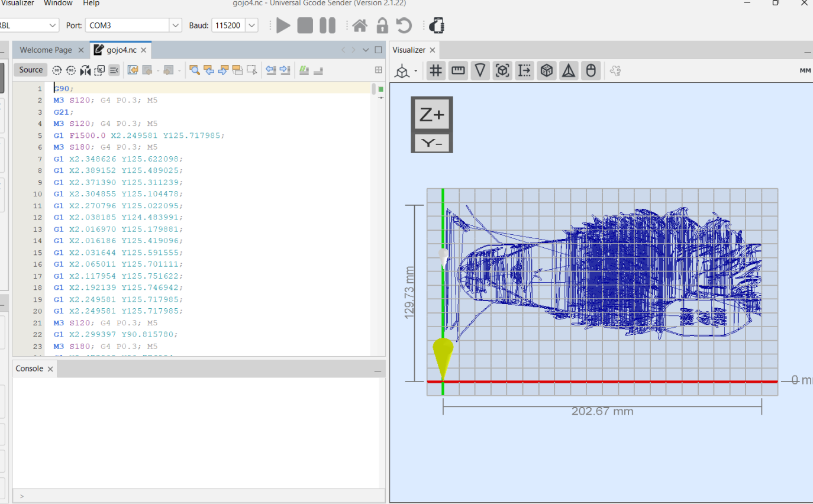Open the Port COM3 dropdown

tap(176, 25)
